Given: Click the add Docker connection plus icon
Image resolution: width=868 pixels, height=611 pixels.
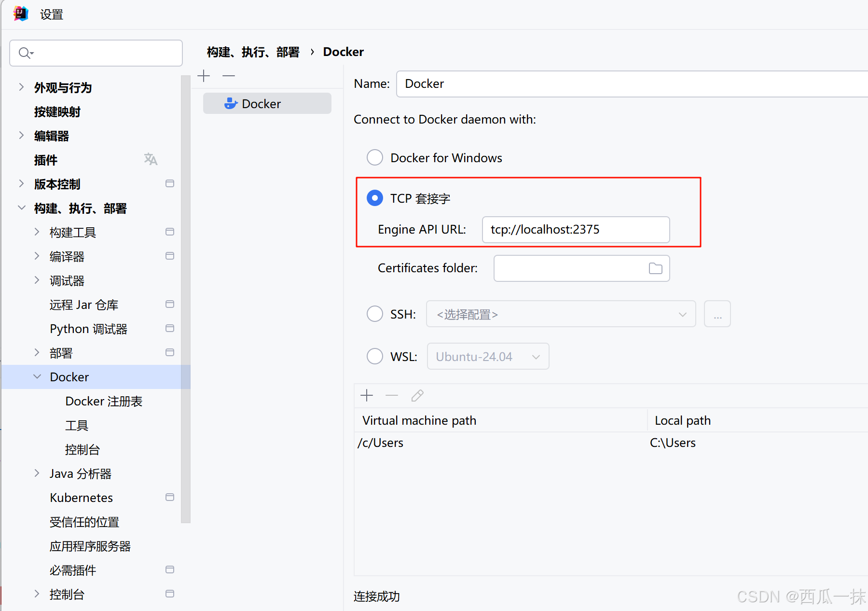Looking at the screenshot, I should coord(204,76).
